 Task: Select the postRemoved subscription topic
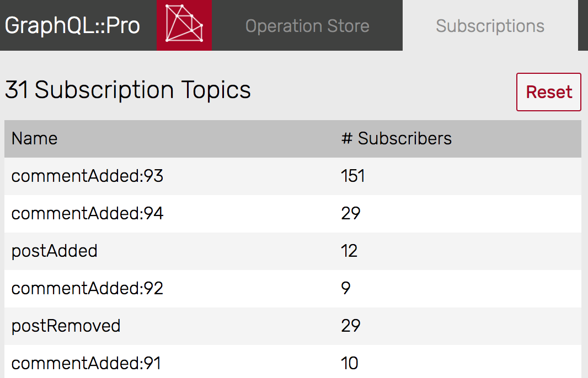pyautogui.click(x=66, y=326)
